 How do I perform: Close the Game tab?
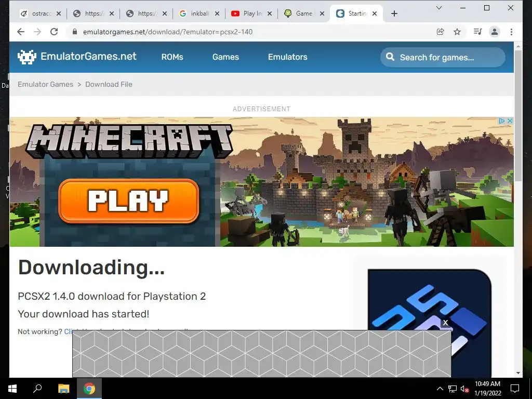[x=322, y=14]
